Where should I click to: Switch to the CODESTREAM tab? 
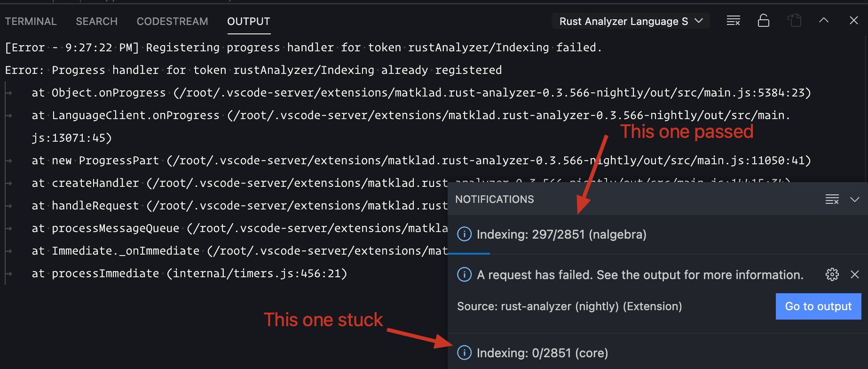(172, 22)
